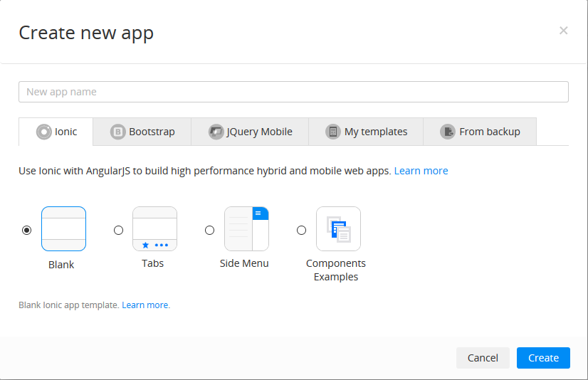Select the Blank template radio button
Viewport: 588px width, 380px height.
[x=26, y=230]
